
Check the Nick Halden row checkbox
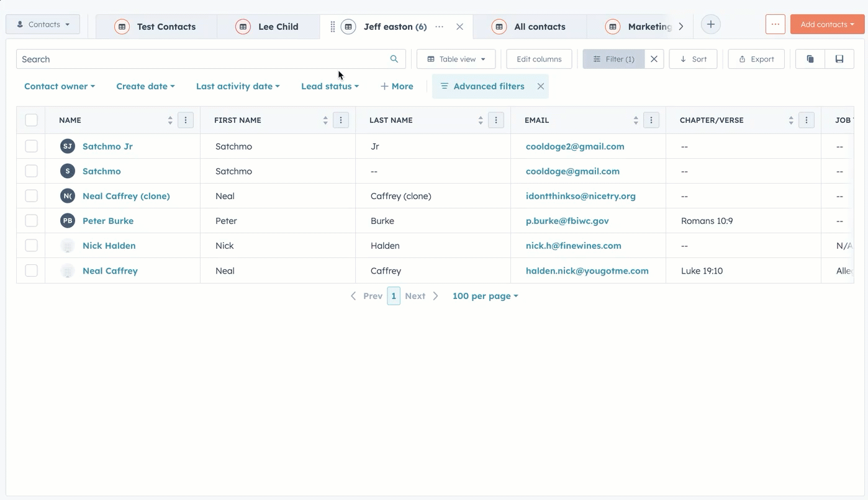(x=31, y=246)
